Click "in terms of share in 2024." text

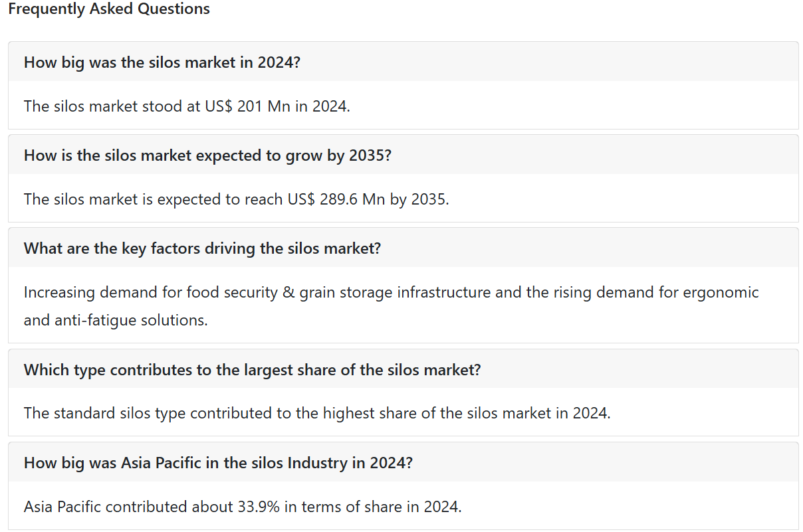(373, 507)
